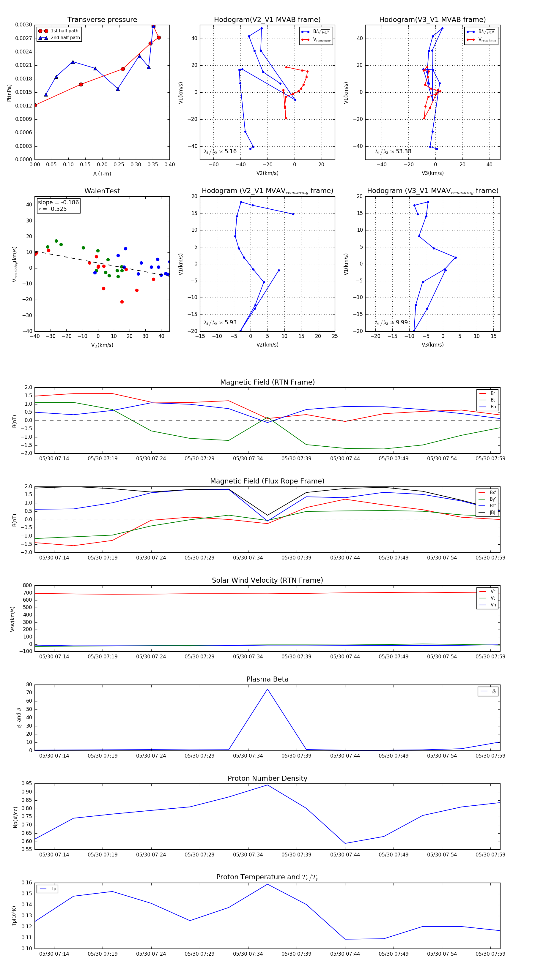Click the λ1/λ2 ≈ 5.16 annotation
This screenshot has height=980, width=535.
pos(220,151)
